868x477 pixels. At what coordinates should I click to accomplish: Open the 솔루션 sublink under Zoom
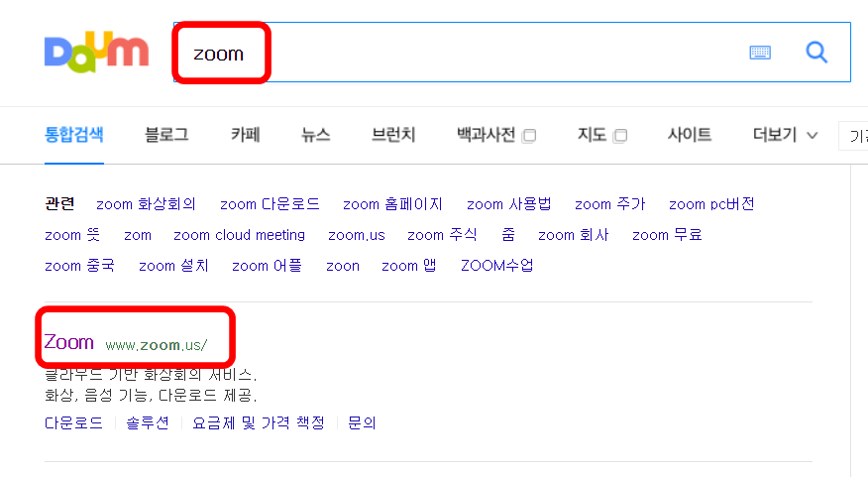(x=148, y=423)
